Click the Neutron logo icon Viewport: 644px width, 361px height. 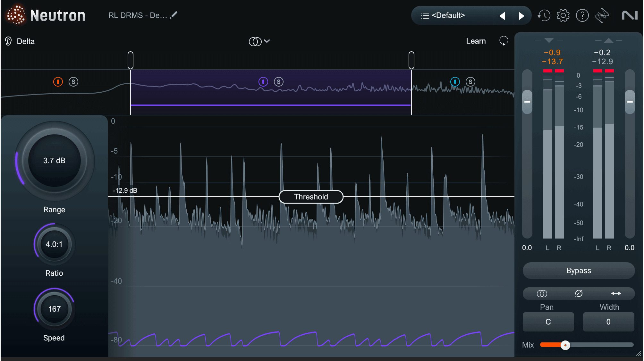pos(16,15)
